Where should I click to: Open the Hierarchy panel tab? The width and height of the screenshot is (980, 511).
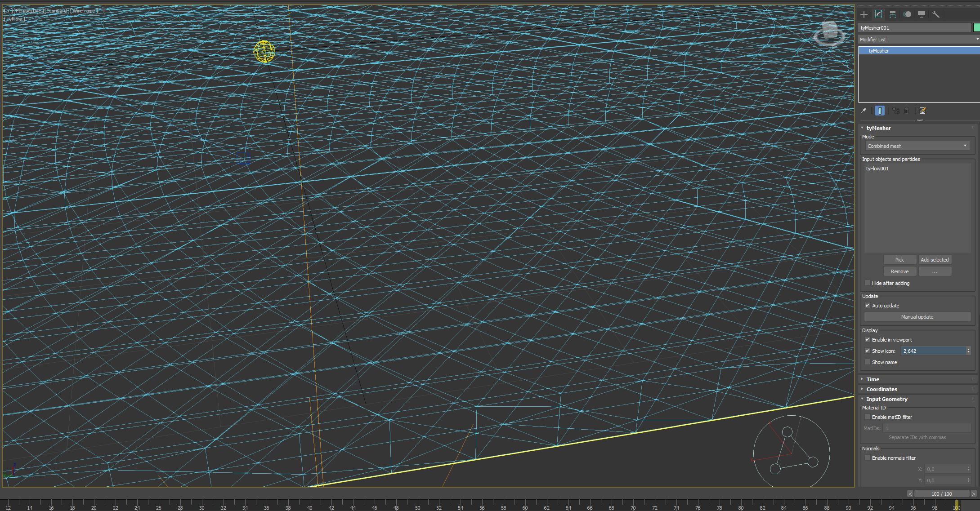[x=893, y=14]
